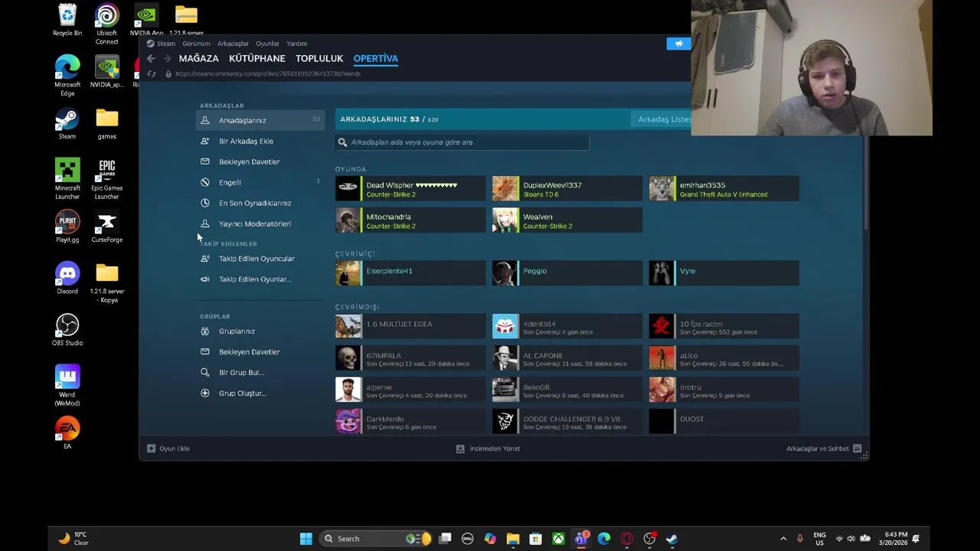Click the Steam back navigation arrow
This screenshot has height=551, width=980.
pos(151,59)
